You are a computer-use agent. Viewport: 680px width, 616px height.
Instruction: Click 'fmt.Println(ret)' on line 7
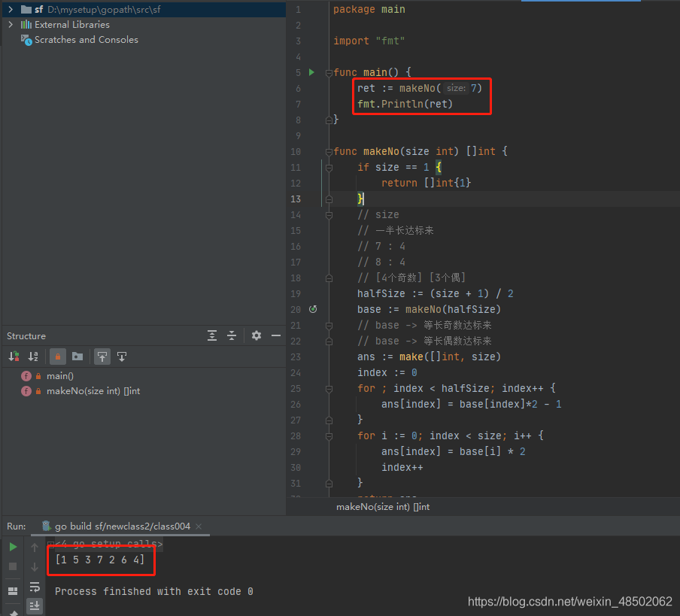point(405,104)
